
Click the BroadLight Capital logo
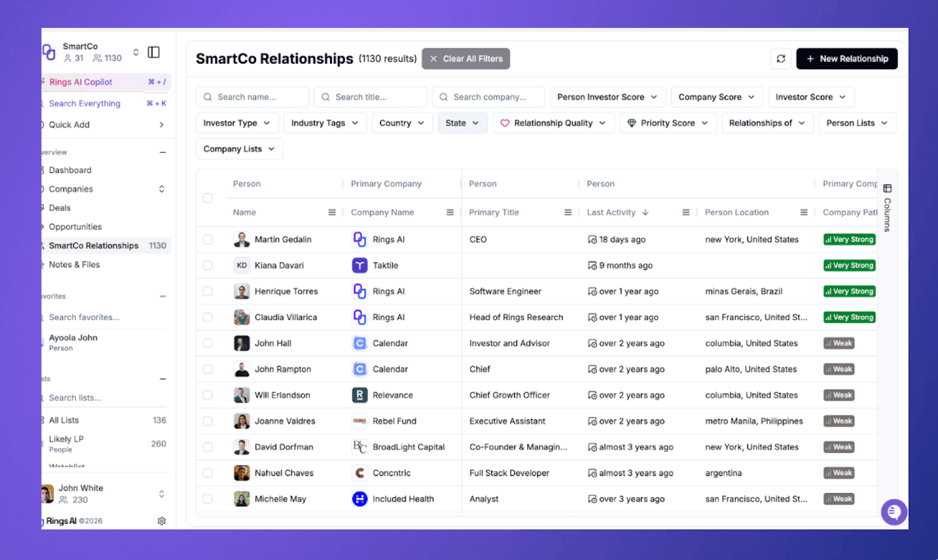pyautogui.click(x=359, y=447)
